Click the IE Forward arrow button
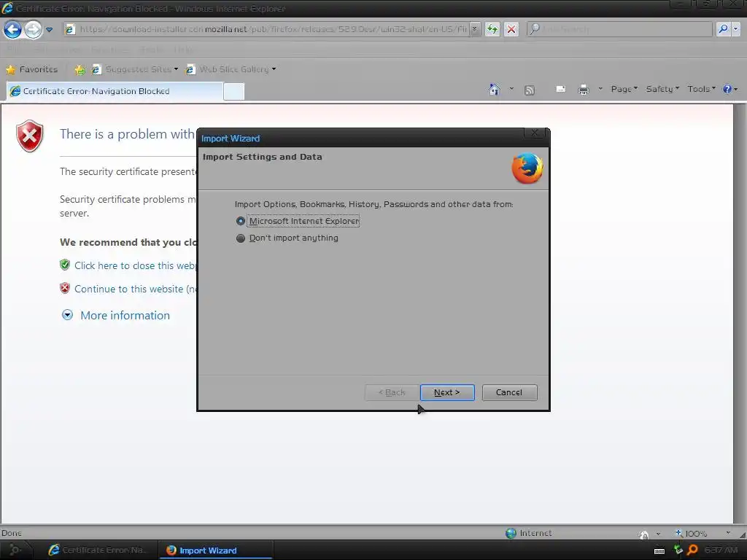Screen dimensions: 747x560 point(33,29)
